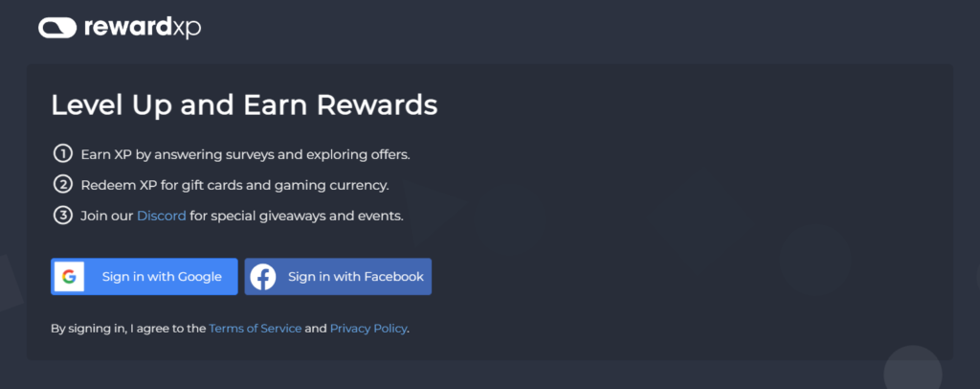
Task: Select the circled number 3 step icon
Action: (x=62, y=216)
